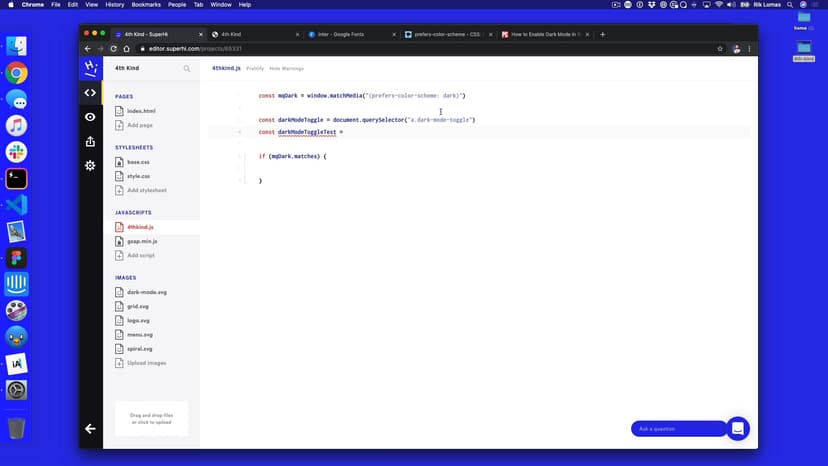Click Hide Warnings in editor header
The height and width of the screenshot is (466, 828).
click(x=286, y=69)
